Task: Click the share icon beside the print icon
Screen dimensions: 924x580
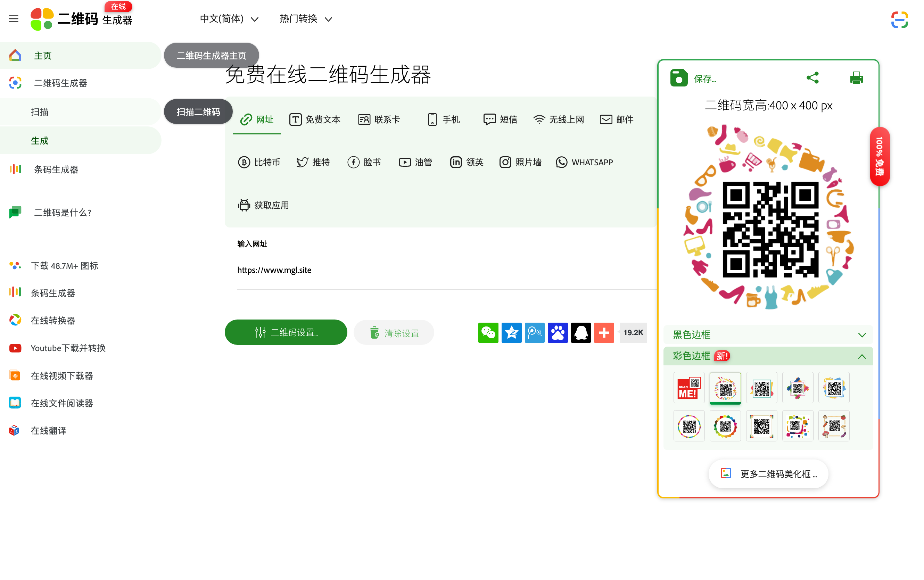Action: click(813, 78)
